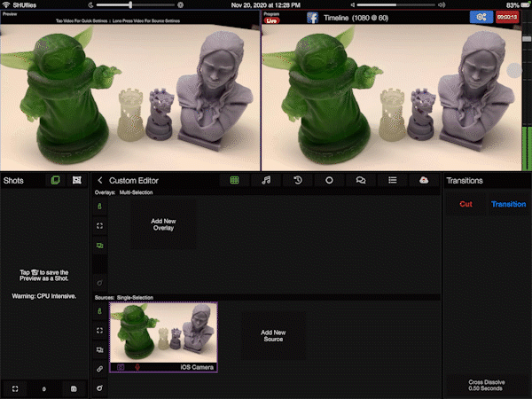Collapse Custom Editor with back chevron
This screenshot has height=399, width=532.
[x=100, y=180]
